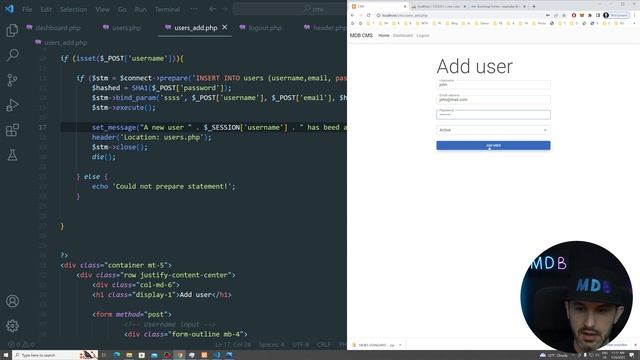Open the Windows Start menu
Viewport: 640px width, 360px height.
6,355
